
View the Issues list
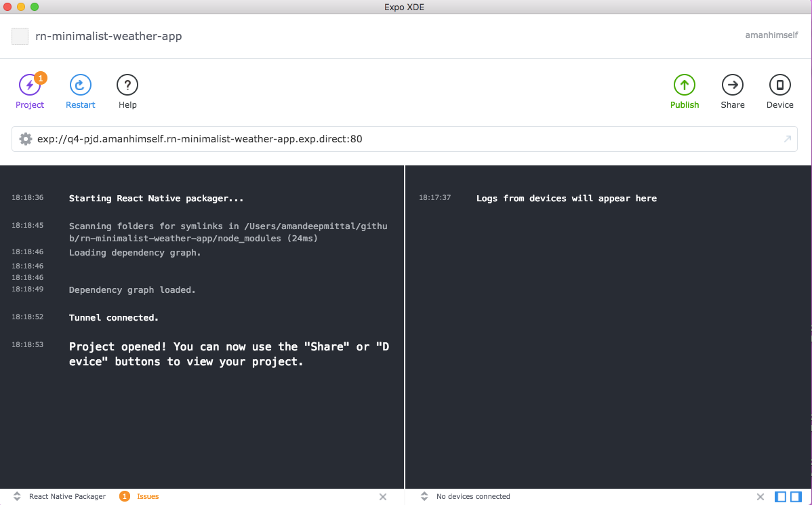(x=148, y=496)
